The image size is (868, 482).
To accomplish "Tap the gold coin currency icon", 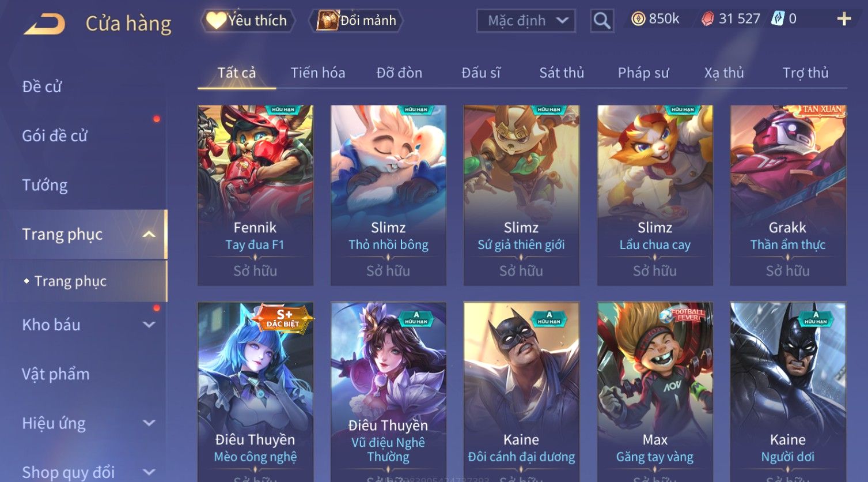I will [638, 19].
